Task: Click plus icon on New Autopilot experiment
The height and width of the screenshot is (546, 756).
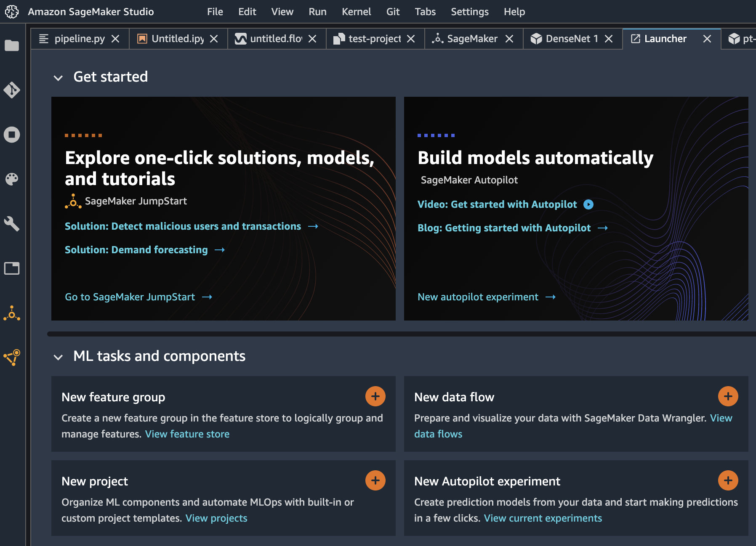Action: click(x=728, y=480)
